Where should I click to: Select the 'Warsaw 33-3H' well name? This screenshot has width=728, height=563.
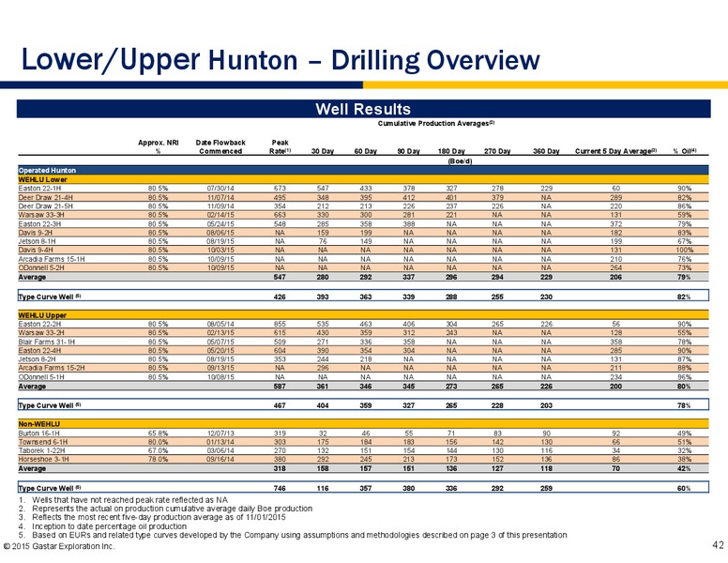pyautogui.click(x=41, y=215)
